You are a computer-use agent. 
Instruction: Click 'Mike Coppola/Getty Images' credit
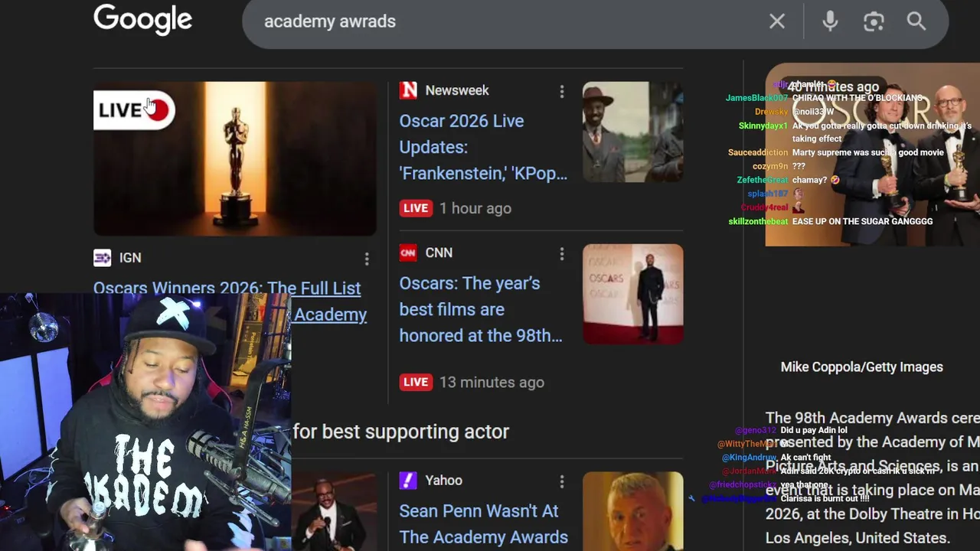862,367
